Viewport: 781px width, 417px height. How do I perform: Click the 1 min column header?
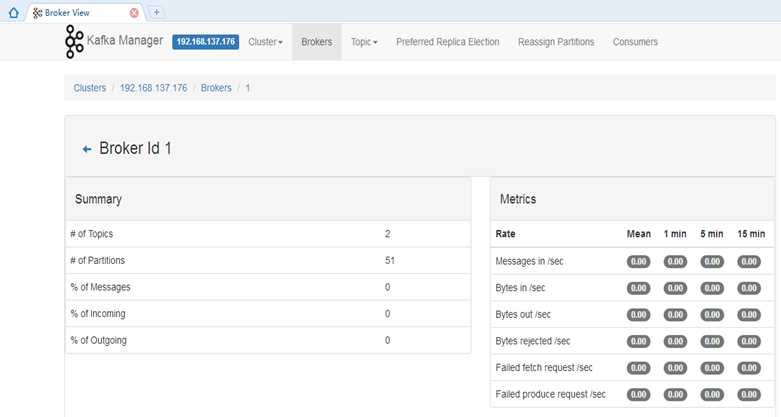pos(675,234)
